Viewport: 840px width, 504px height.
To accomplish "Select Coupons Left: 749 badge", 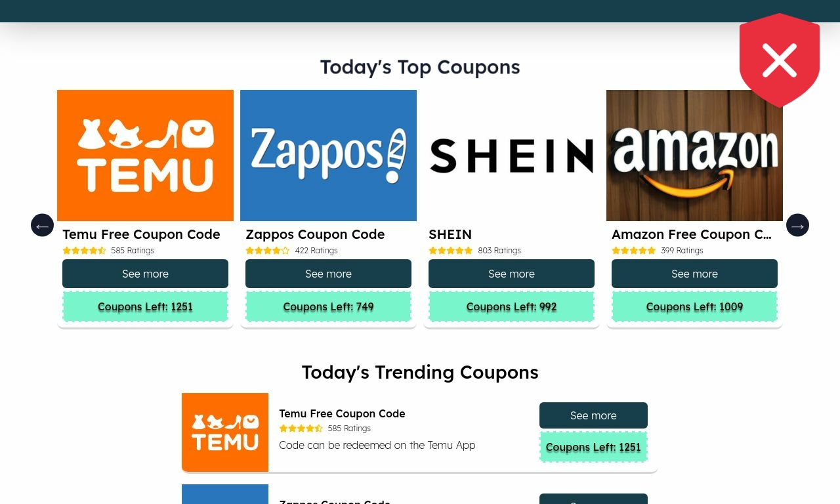I will (x=328, y=306).
